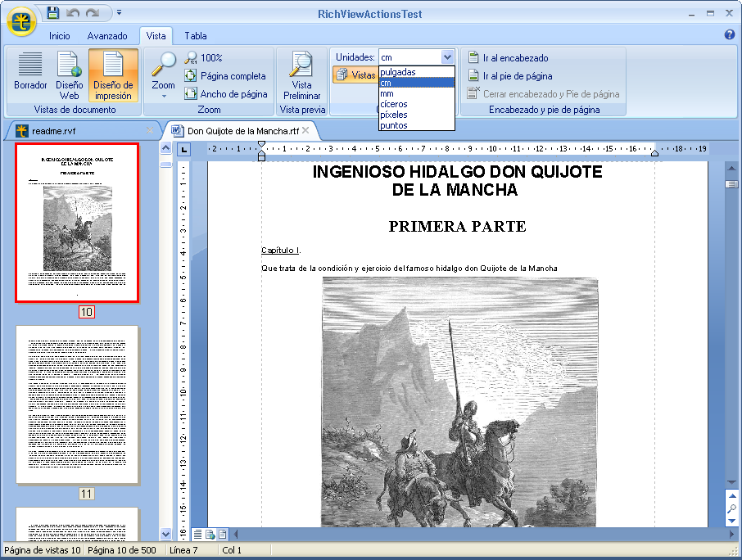Switch to Borrador draft view
The image size is (742, 560).
30,74
